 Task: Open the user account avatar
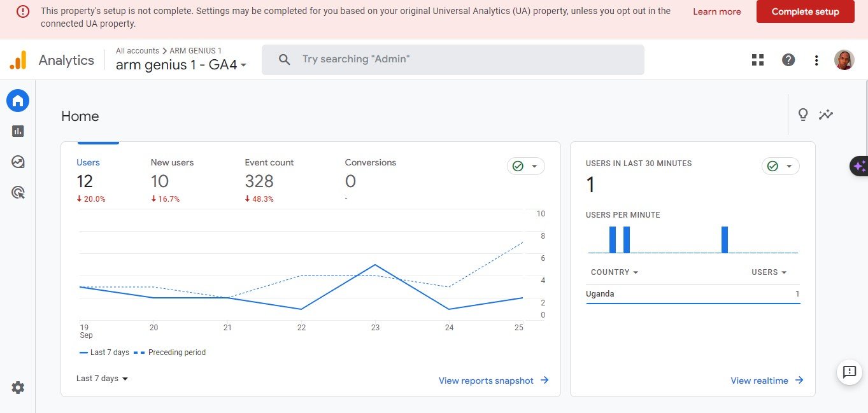(x=844, y=60)
